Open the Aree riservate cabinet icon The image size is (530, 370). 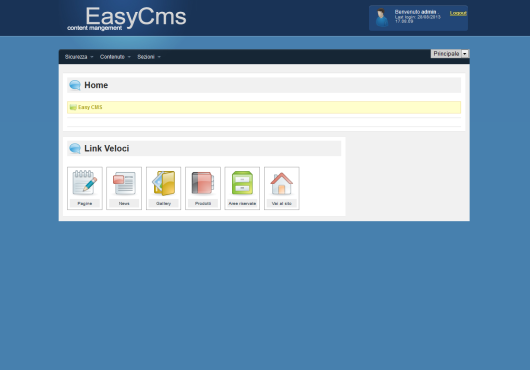click(x=242, y=183)
